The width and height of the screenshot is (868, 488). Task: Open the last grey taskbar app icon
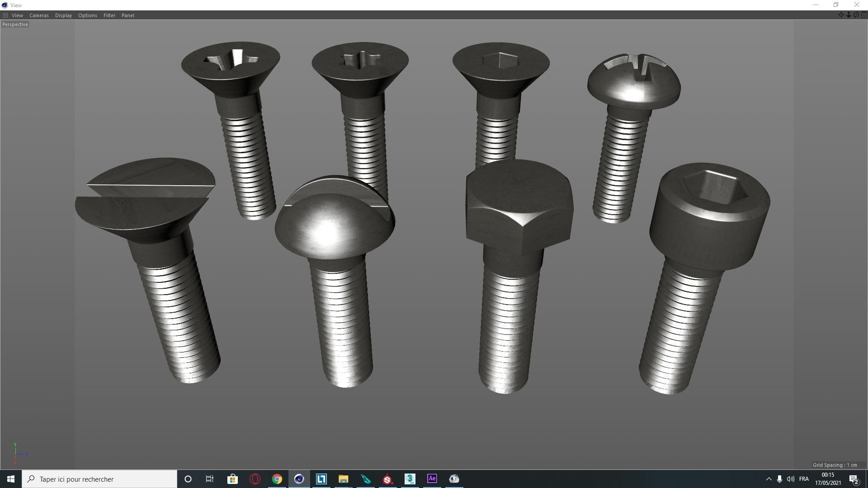pos(454,479)
